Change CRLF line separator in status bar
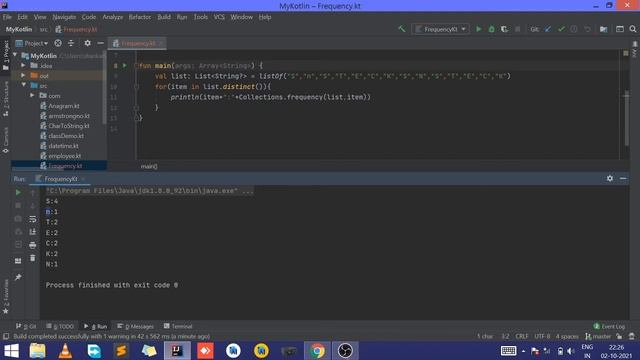 (522, 336)
